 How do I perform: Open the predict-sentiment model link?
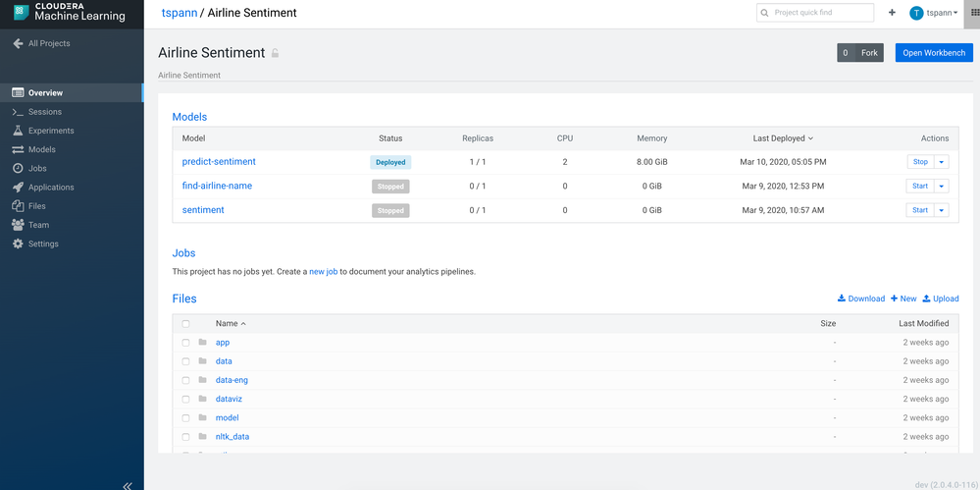pos(219,162)
